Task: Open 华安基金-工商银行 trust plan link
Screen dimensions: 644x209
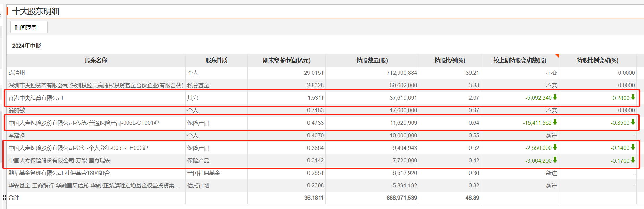Action: pos(94,186)
